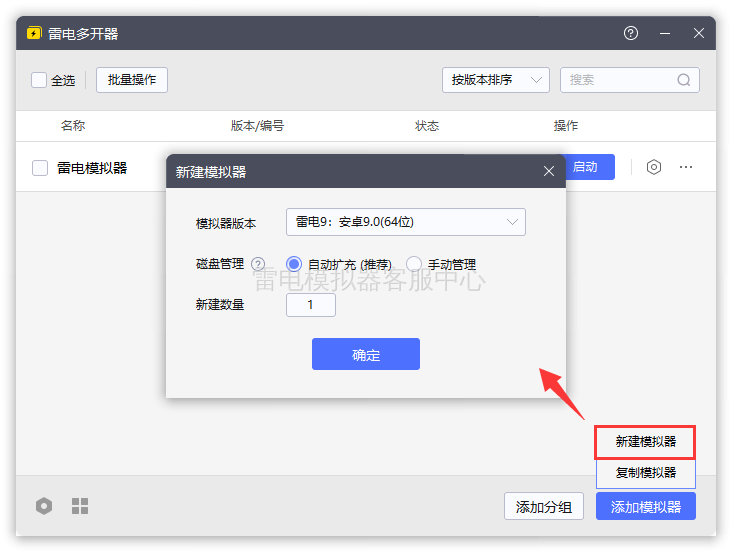736x556 pixels.
Task: Select the 自动扩充 (推荐) radio option
Action: point(294,264)
